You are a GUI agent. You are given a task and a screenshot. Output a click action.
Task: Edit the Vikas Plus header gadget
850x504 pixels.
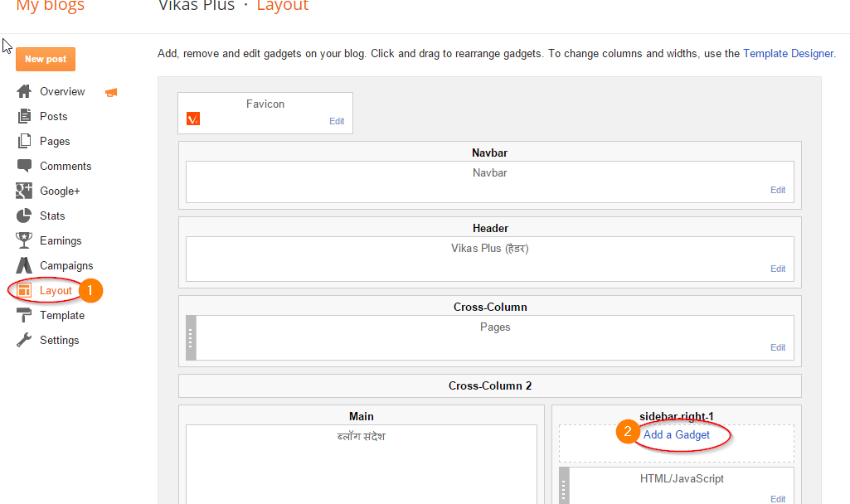[x=778, y=269]
